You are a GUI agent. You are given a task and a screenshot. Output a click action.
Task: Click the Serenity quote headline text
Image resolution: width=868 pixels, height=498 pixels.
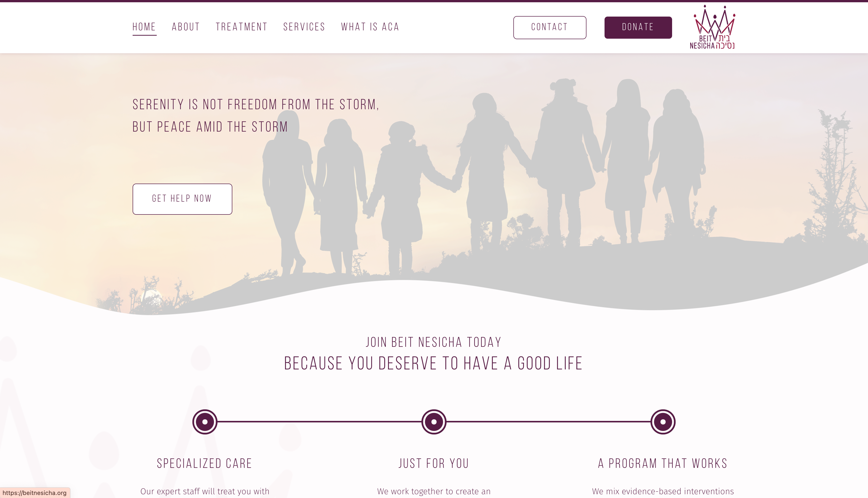(256, 116)
